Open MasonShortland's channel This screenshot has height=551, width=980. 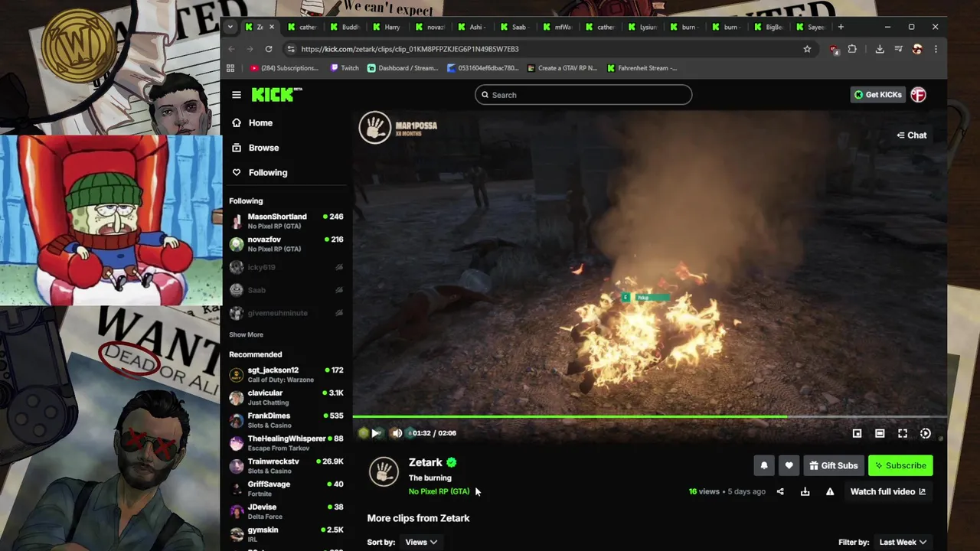coord(286,221)
